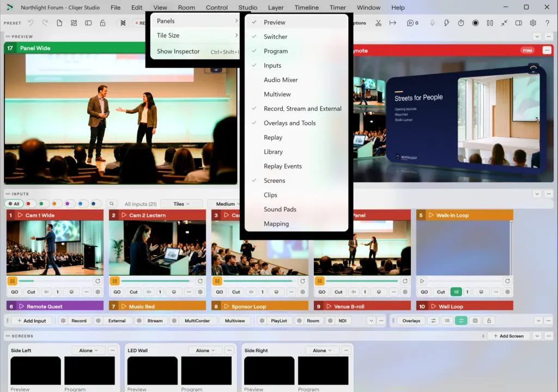This screenshot has height=392, width=558.
Task: Open the Alone dropdown for Side Left screen
Action: point(89,351)
